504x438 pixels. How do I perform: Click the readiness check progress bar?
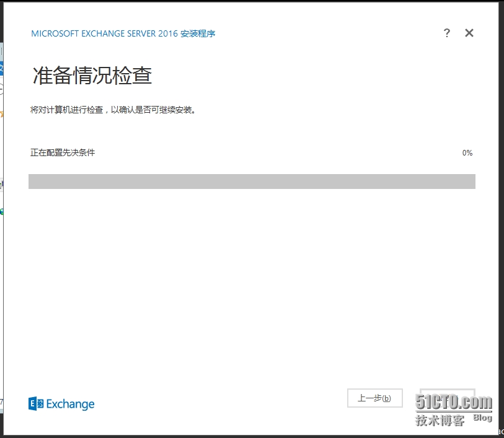click(x=252, y=182)
